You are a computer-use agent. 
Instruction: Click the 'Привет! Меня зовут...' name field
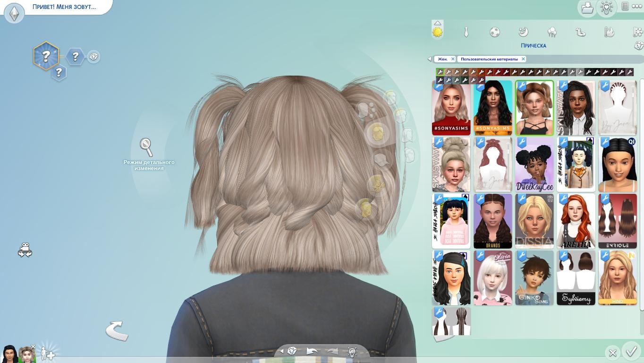[x=64, y=7]
